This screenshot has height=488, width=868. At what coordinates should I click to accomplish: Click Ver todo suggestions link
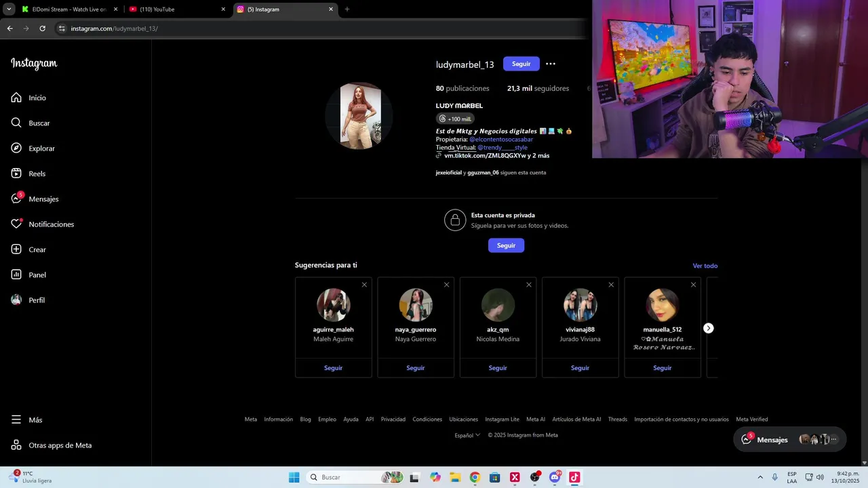click(705, 266)
